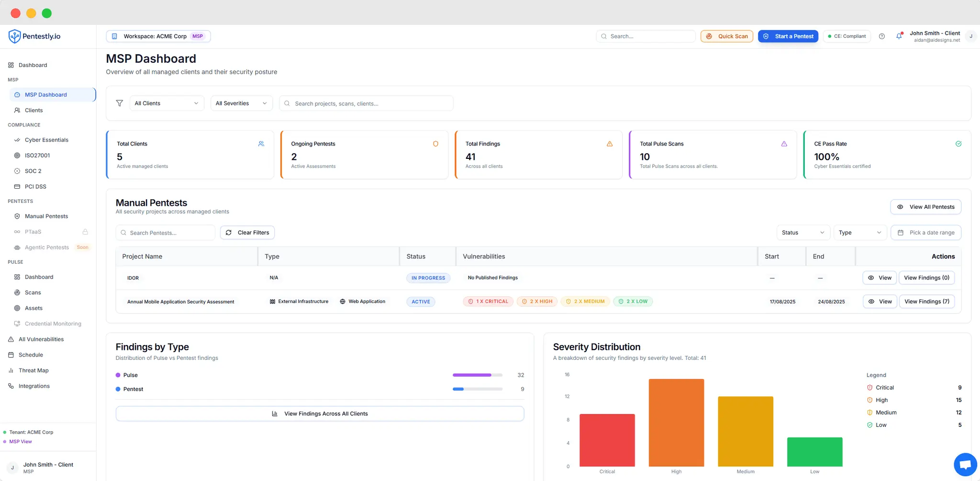Click the Total Clients people icon

coord(261,144)
